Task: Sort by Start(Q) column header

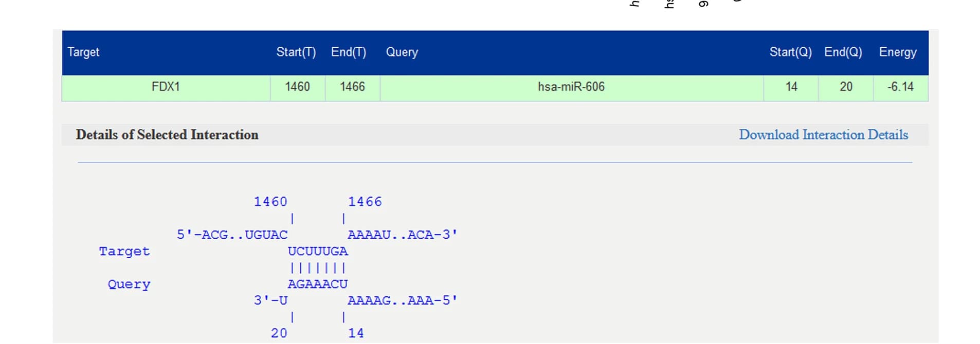Action: coord(791,52)
